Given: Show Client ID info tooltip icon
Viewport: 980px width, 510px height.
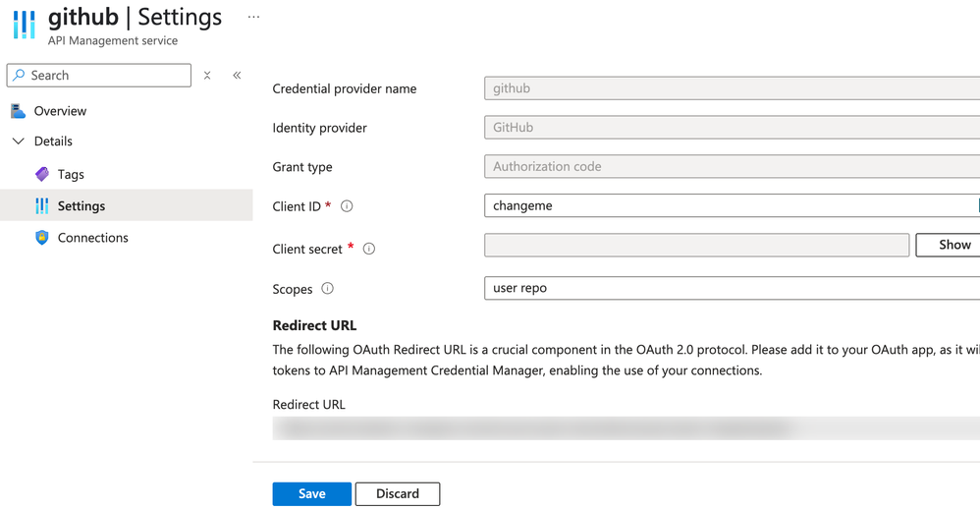Looking at the screenshot, I should [347, 206].
